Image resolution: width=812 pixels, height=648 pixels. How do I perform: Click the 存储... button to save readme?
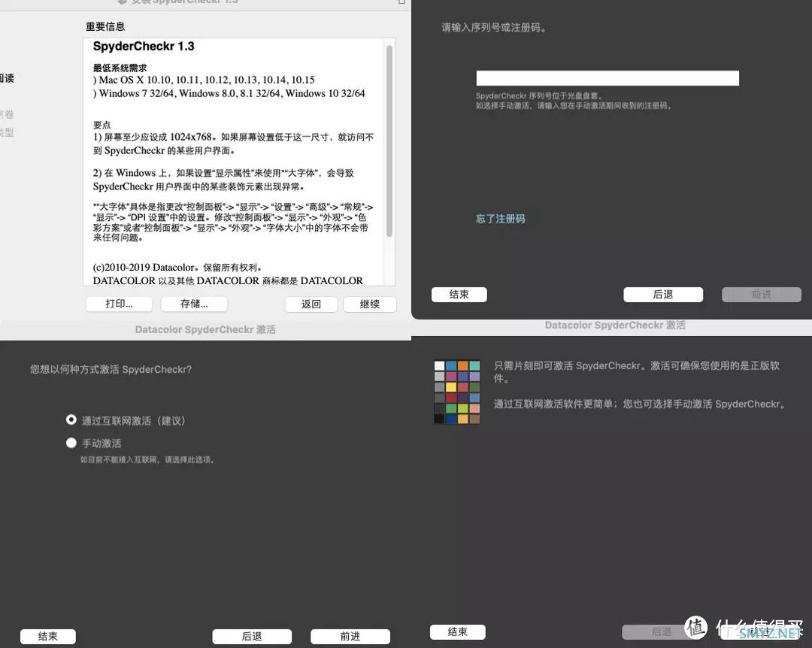click(x=193, y=303)
